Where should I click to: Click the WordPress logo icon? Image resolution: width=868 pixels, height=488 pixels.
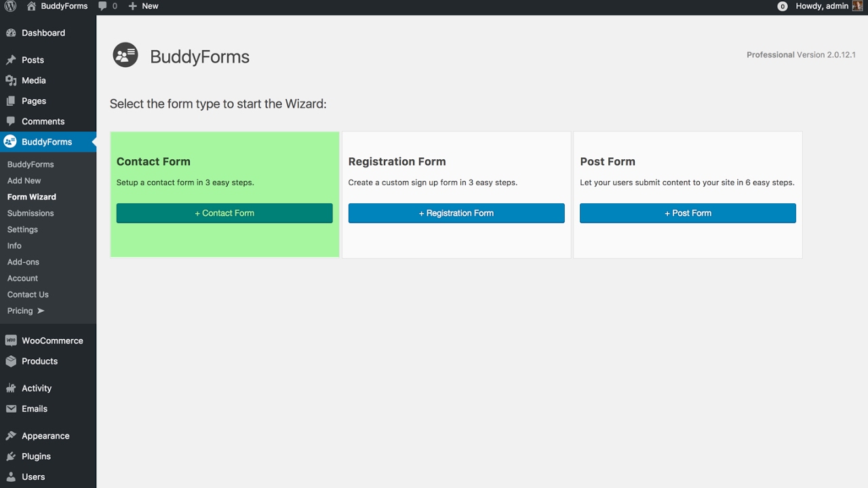coord(10,6)
